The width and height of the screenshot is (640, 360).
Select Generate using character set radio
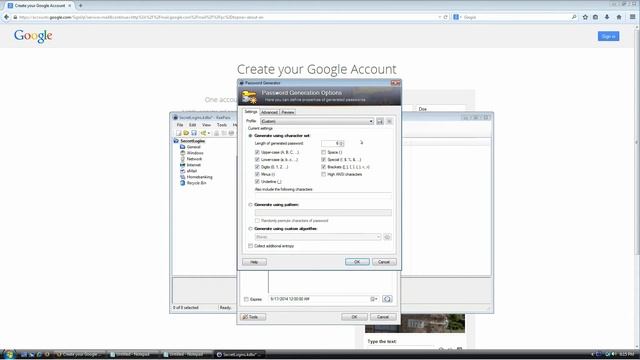pos(251,136)
